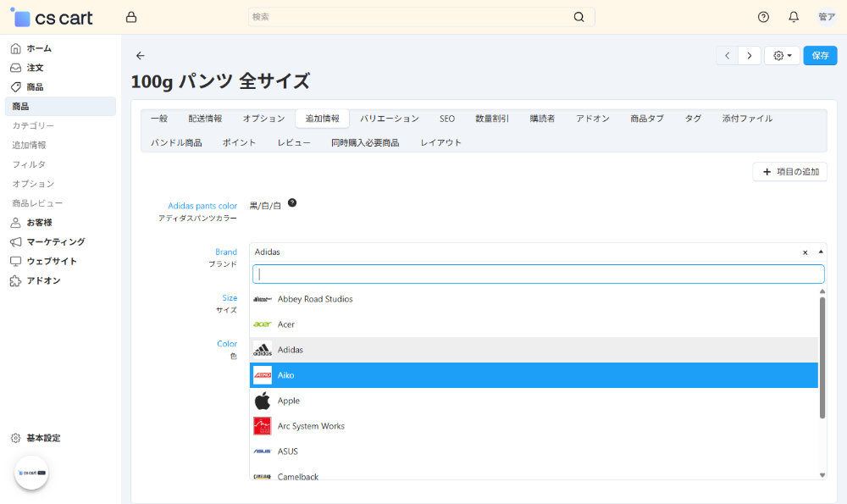Open the gear dropdown next to 保存
This screenshot has width=847, height=504.
781,55
